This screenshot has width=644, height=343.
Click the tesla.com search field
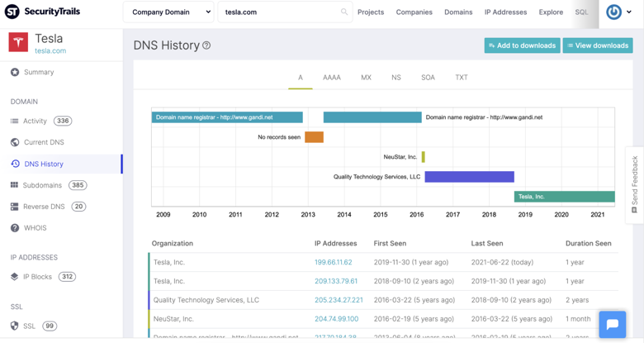[x=285, y=12]
